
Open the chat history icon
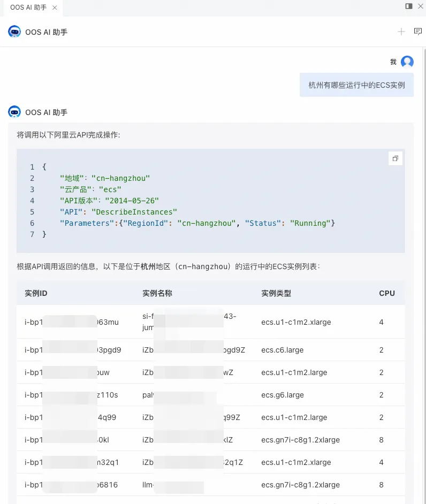click(418, 32)
